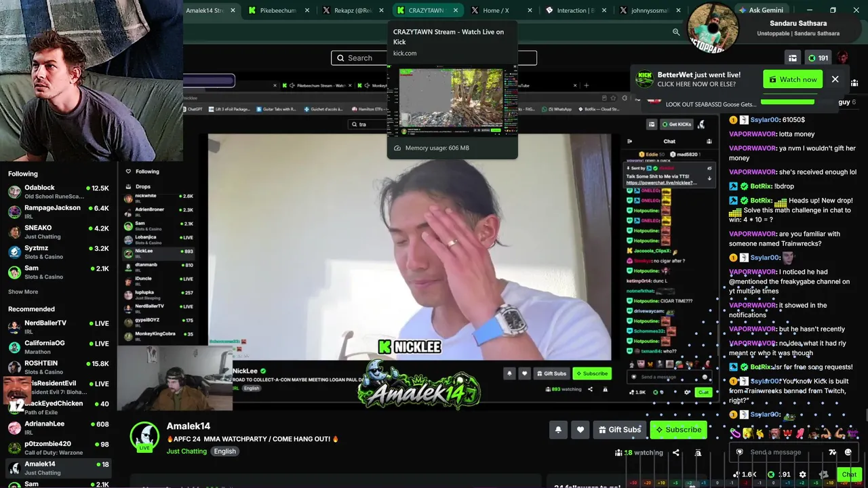Click the Amalek14 channel name heading
The image size is (868, 488).
(x=189, y=426)
